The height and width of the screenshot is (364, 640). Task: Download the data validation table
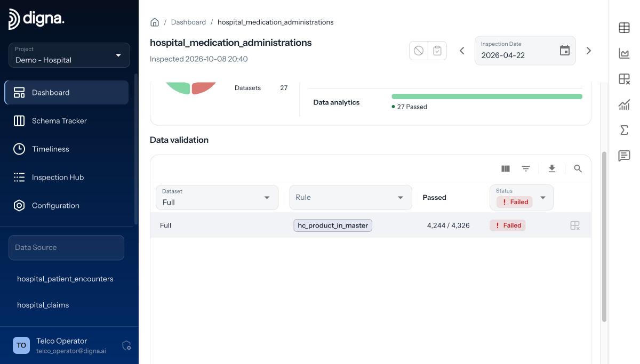pyautogui.click(x=552, y=169)
